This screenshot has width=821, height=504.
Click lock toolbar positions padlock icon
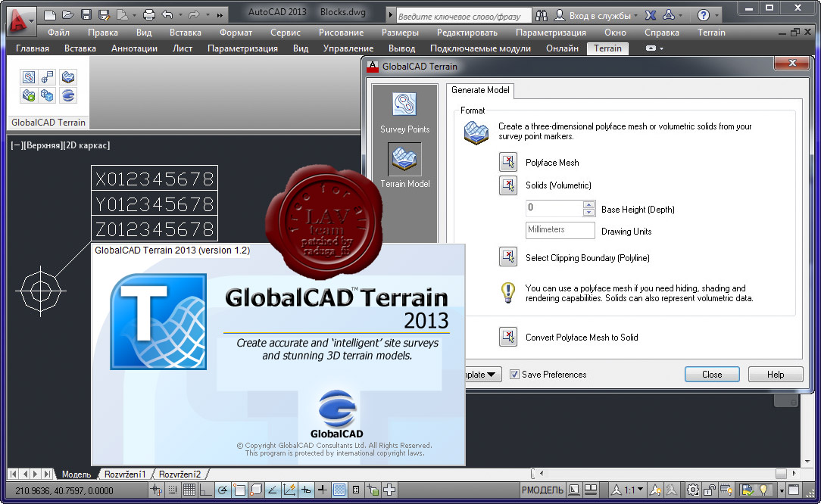pyautogui.click(x=710, y=490)
